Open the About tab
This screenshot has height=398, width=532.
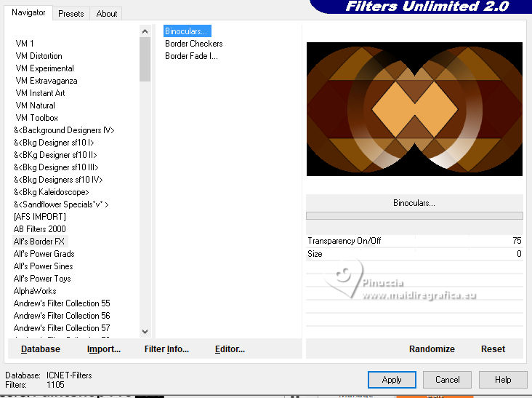pyautogui.click(x=107, y=14)
